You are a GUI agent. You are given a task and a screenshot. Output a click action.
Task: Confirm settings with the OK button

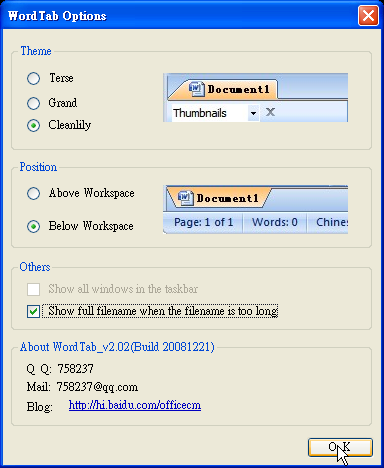(x=340, y=447)
